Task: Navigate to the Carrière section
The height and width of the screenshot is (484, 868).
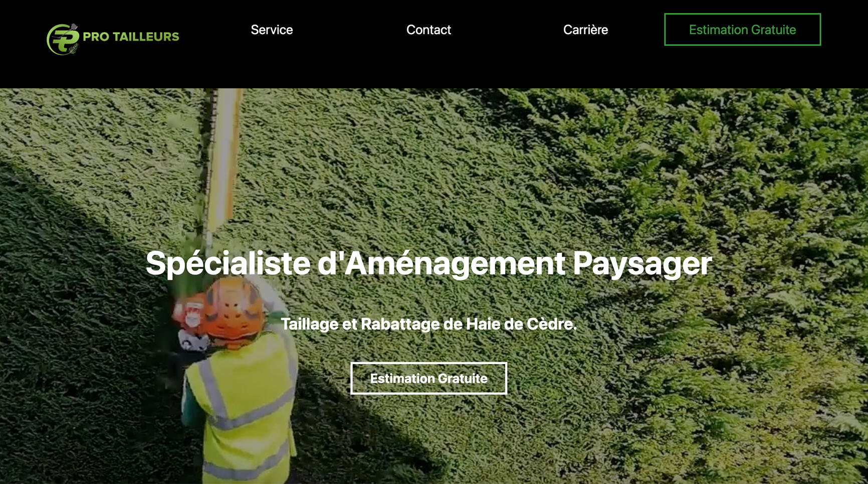Action: point(586,30)
